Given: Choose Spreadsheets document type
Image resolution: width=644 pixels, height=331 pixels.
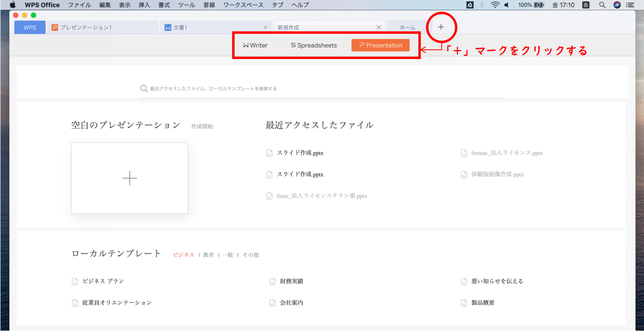Looking at the screenshot, I should click(x=314, y=45).
